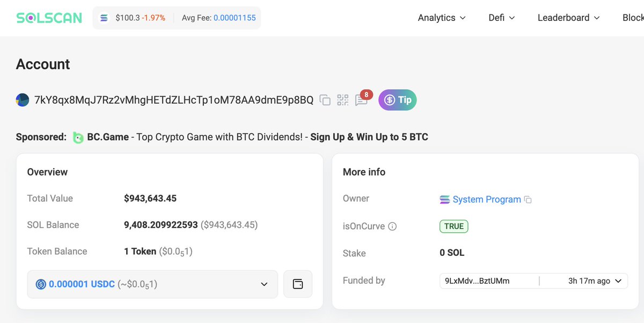644x323 pixels.
Task: Click the 0 SOL stake value
Action: [x=452, y=253]
